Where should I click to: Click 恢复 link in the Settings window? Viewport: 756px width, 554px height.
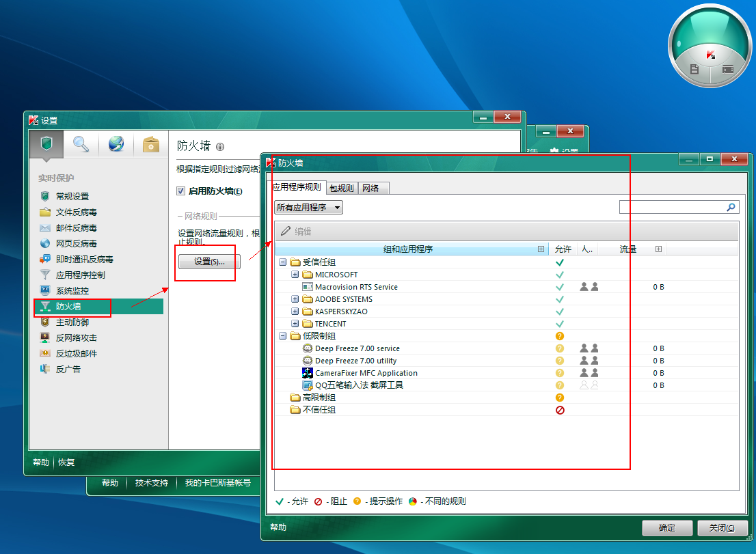[66, 462]
